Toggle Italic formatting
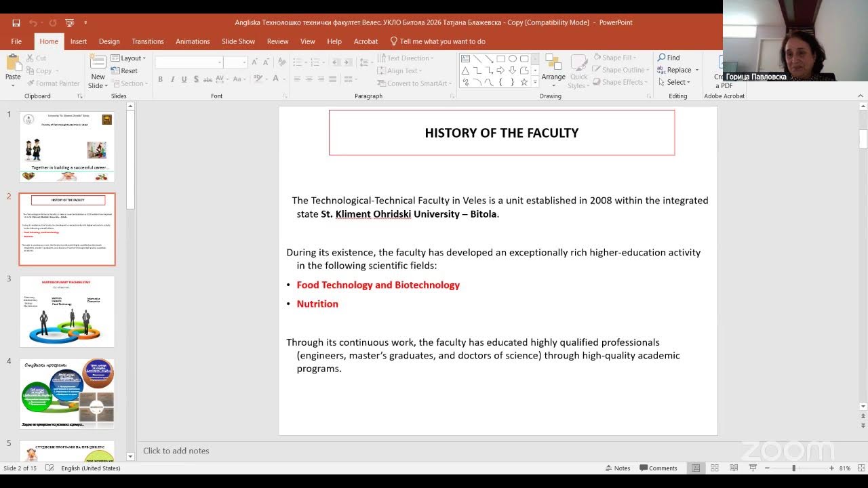Viewport: 868px width, 488px height. [172, 79]
